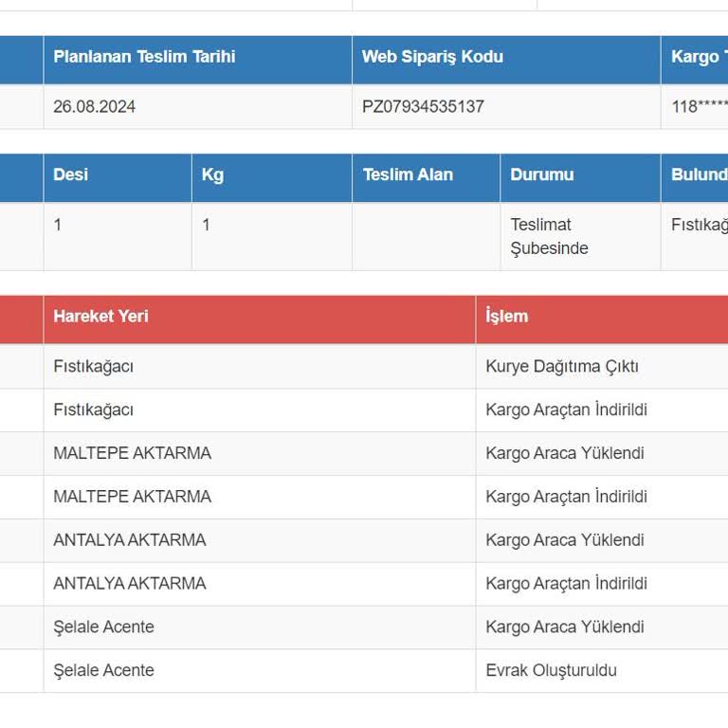Select the "Kurye Dağıtıma Çıktı" entry

click(562, 367)
